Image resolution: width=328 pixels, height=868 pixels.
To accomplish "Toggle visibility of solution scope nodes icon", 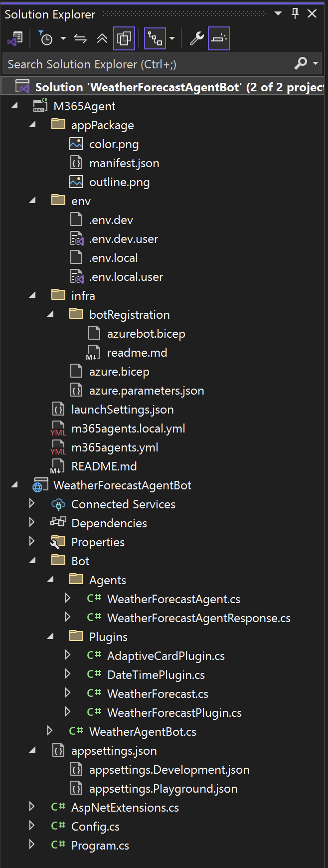I will tap(155, 38).
